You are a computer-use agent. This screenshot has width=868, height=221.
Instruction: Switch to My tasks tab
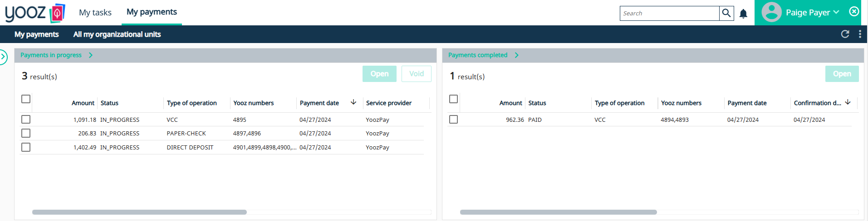(95, 13)
